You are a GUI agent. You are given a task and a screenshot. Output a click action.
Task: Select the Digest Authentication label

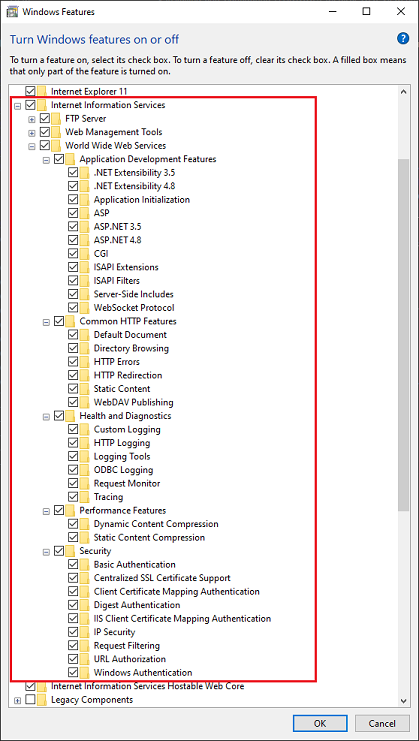pos(137,605)
